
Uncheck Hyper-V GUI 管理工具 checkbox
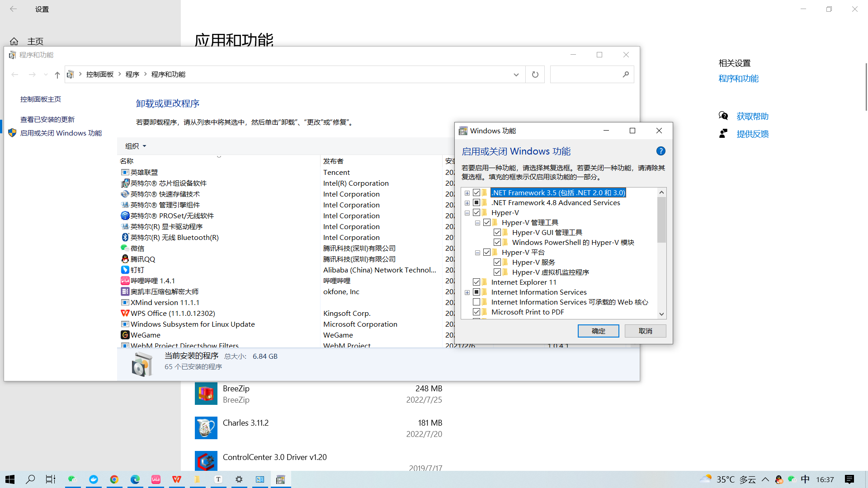click(497, 232)
